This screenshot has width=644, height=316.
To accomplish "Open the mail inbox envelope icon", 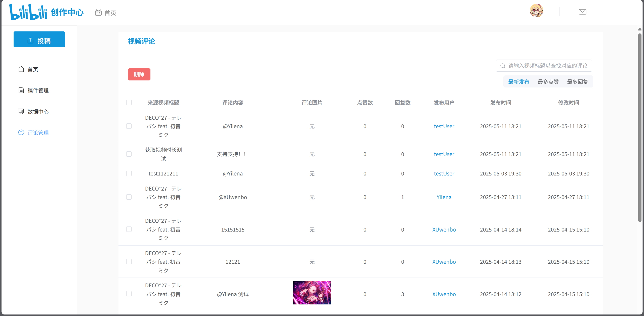I will (582, 12).
